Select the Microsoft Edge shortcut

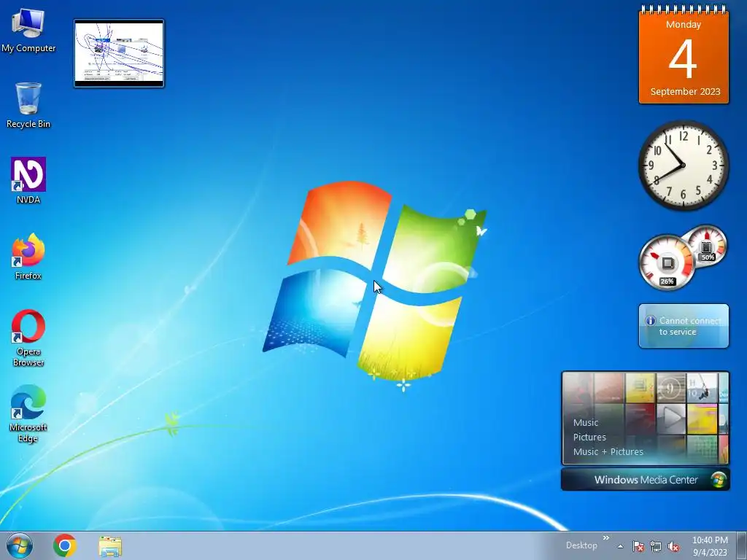point(28,413)
